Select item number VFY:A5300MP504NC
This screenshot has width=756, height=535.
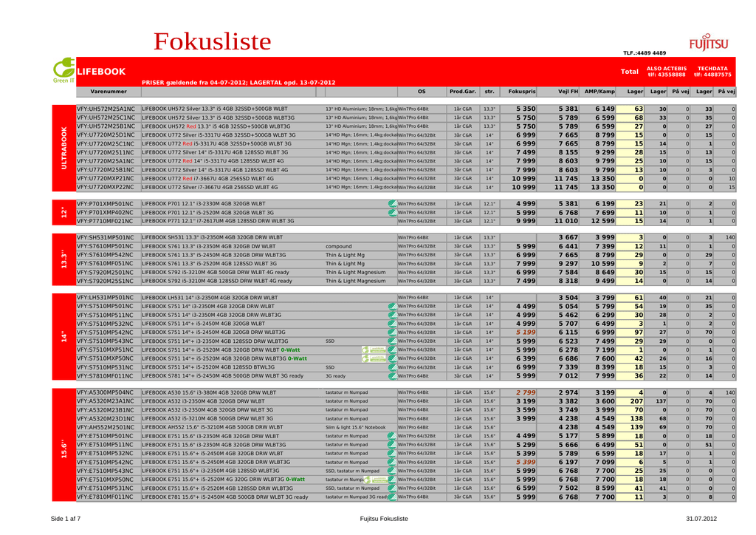tap(105, 392)
